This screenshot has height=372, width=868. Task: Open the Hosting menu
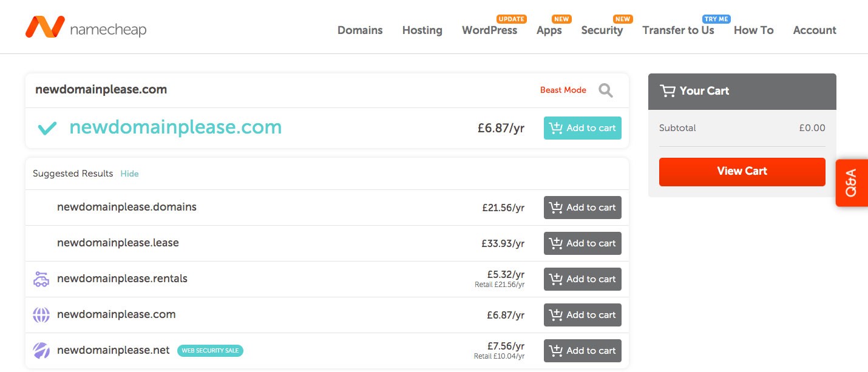(422, 30)
